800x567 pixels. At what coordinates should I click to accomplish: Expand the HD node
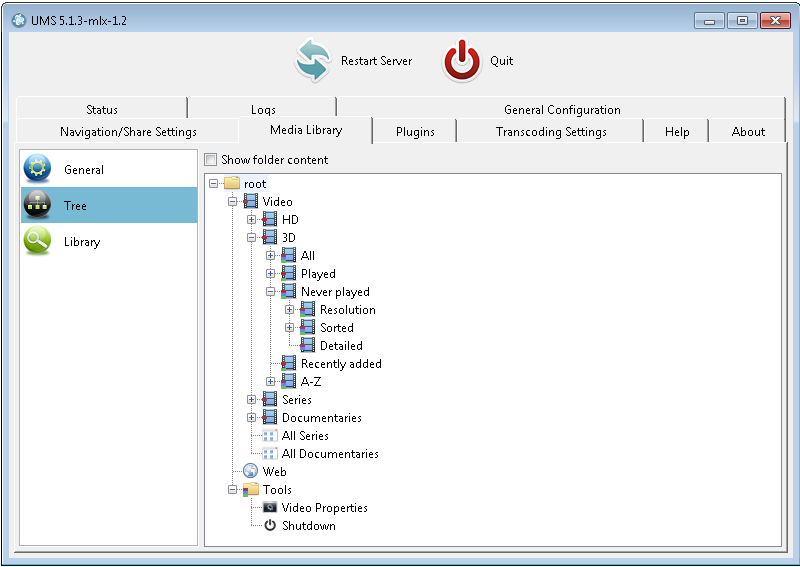tap(251, 219)
